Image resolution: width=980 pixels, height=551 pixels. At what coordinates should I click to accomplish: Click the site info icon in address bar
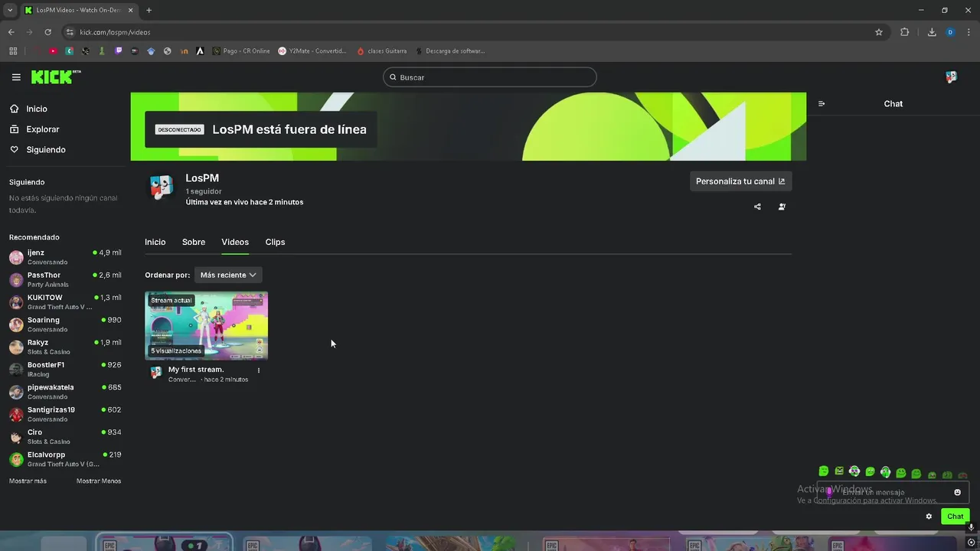[x=70, y=32]
